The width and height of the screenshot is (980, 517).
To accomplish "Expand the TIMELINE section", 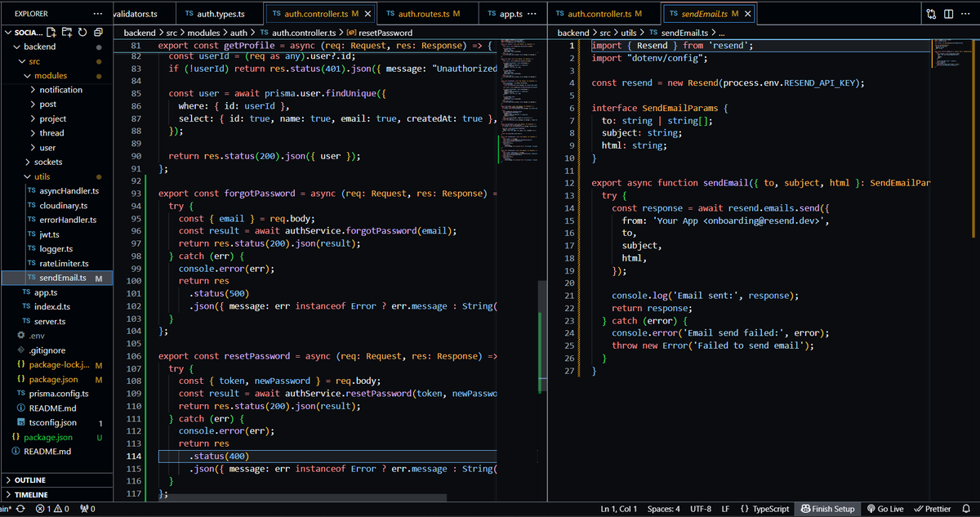I will 56,495.
